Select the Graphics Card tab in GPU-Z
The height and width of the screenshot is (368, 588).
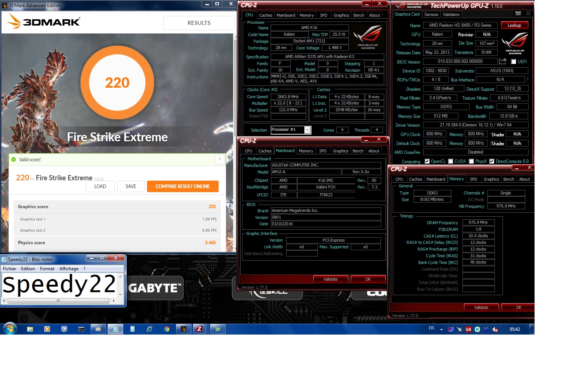pos(407,14)
